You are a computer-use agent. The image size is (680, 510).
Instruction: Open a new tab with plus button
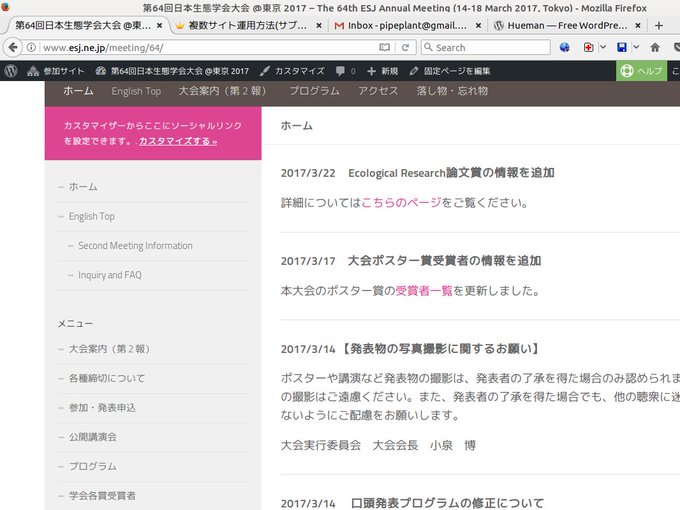(x=659, y=26)
